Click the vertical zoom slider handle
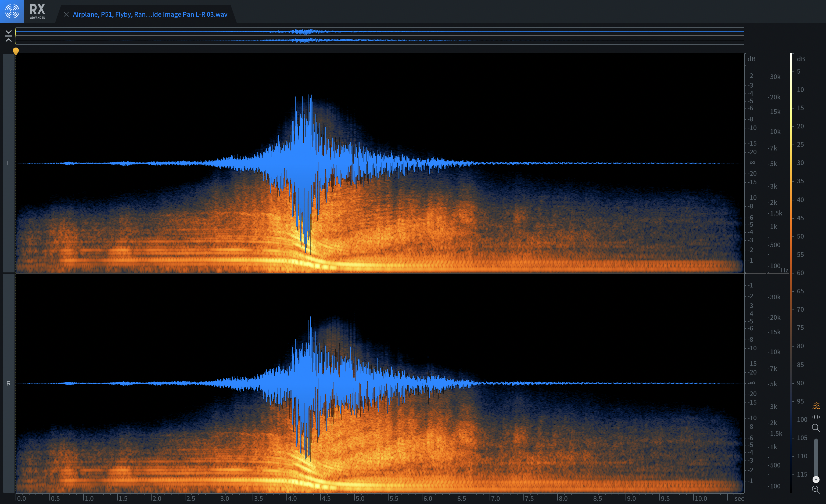The height and width of the screenshot is (504, 826). click(x=816, y=480)
